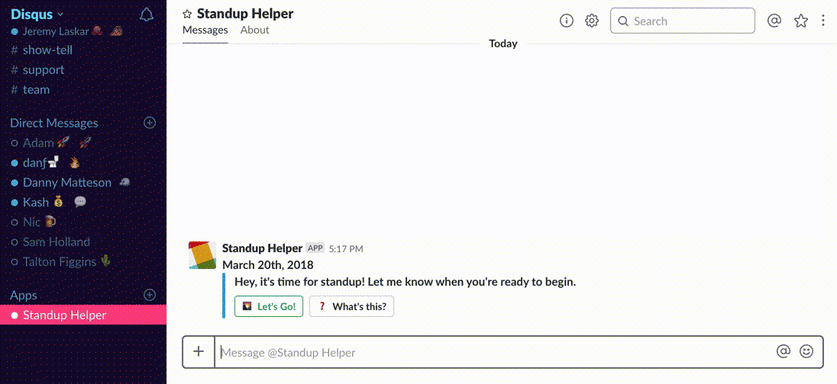
Task: Open emoji picker in message box
Action: click(806, 351)
